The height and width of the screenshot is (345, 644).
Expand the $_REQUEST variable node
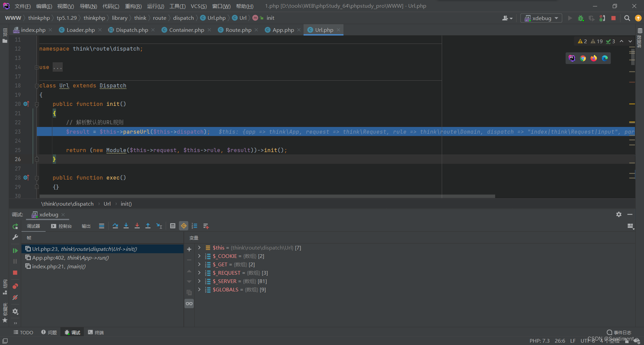click(x=199, y=273)
